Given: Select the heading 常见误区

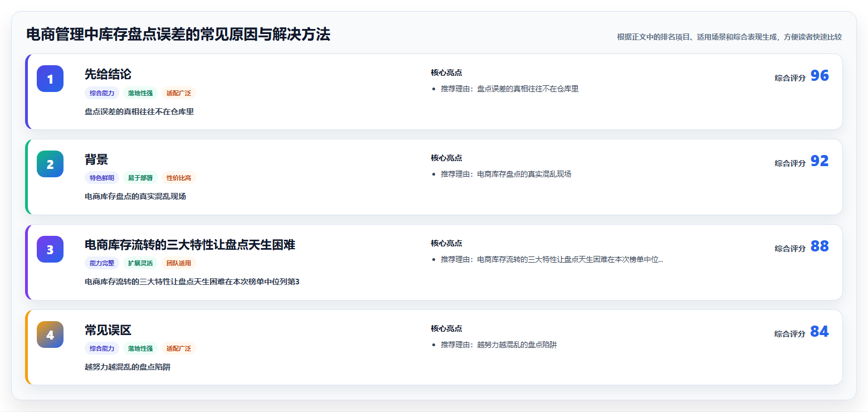Looking at the screenshot, I should [x=108, y=330].
